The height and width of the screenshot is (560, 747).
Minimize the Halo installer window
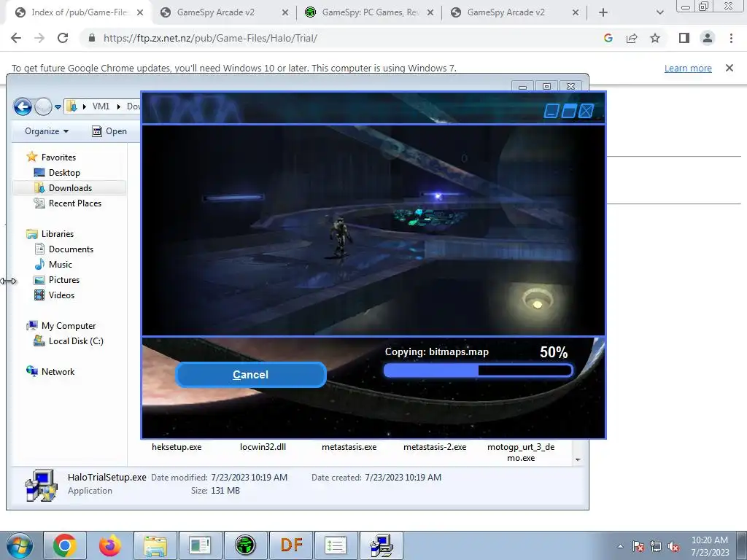click(551, 111)
